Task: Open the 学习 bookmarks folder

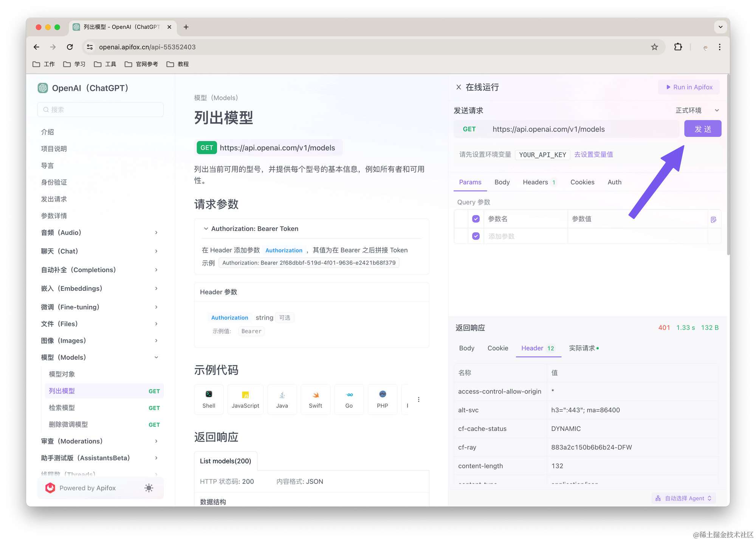Action: coord(74,64)
